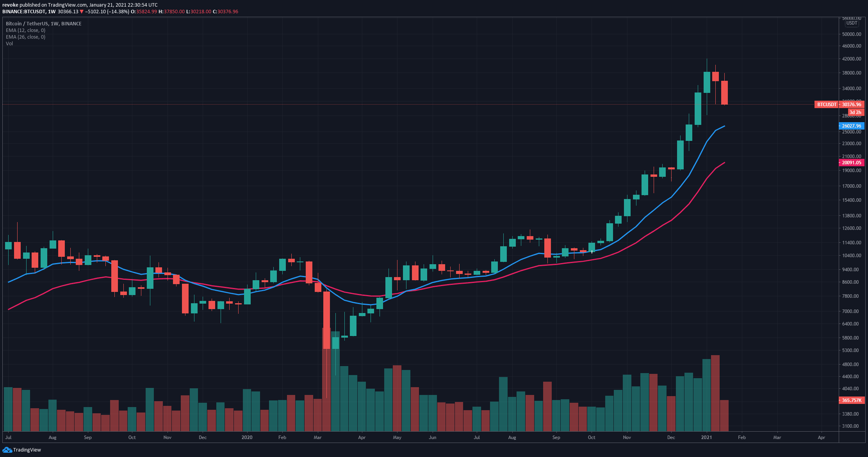
Task: Click the 3d 2h countdown label
Action: tap(855, 112)
